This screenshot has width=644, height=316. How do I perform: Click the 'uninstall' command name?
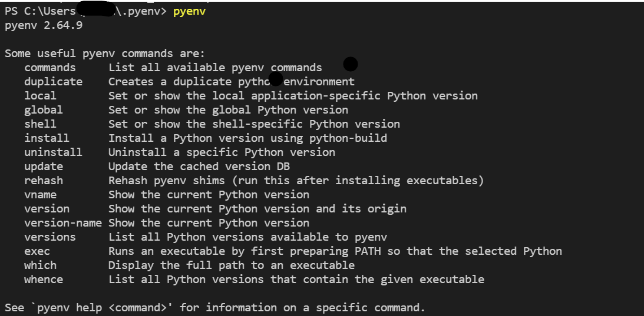[x=53, y=152]
